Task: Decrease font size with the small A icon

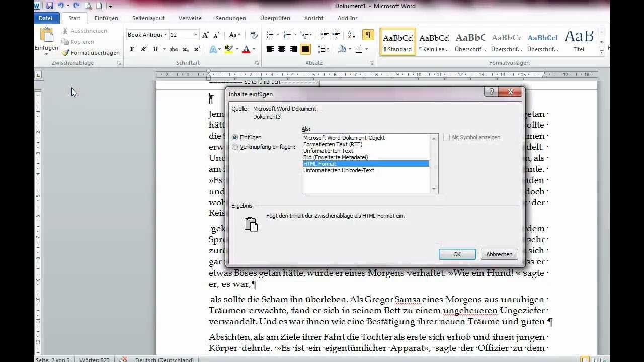Action: (x=216, y=35)
